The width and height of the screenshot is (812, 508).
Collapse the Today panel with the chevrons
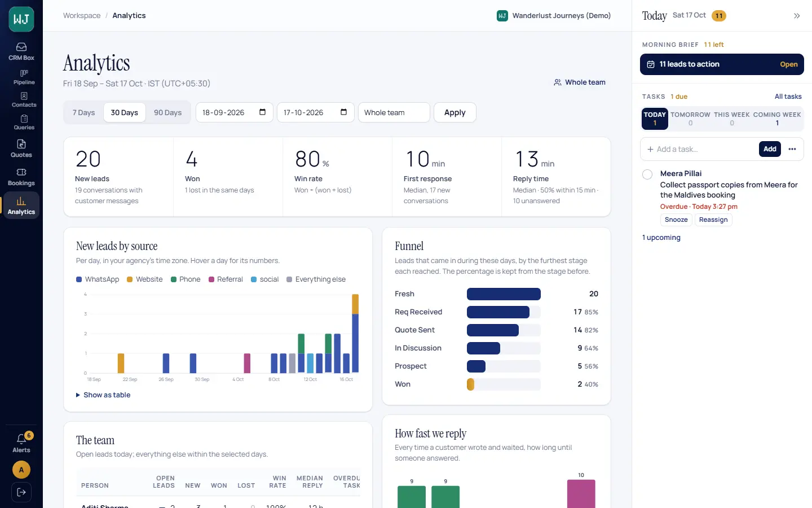pos(797,16)
